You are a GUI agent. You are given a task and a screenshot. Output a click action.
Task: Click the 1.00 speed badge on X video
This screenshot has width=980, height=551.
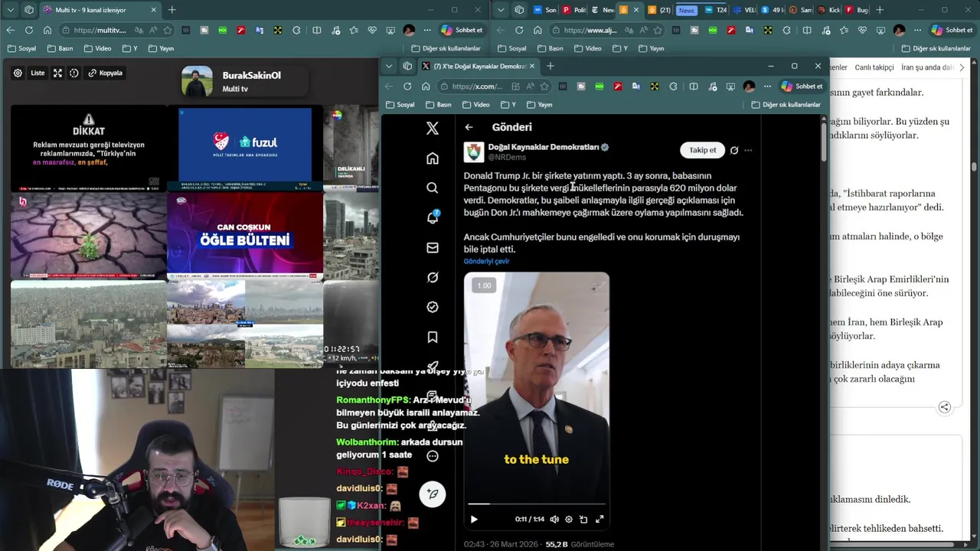point(484,285)
